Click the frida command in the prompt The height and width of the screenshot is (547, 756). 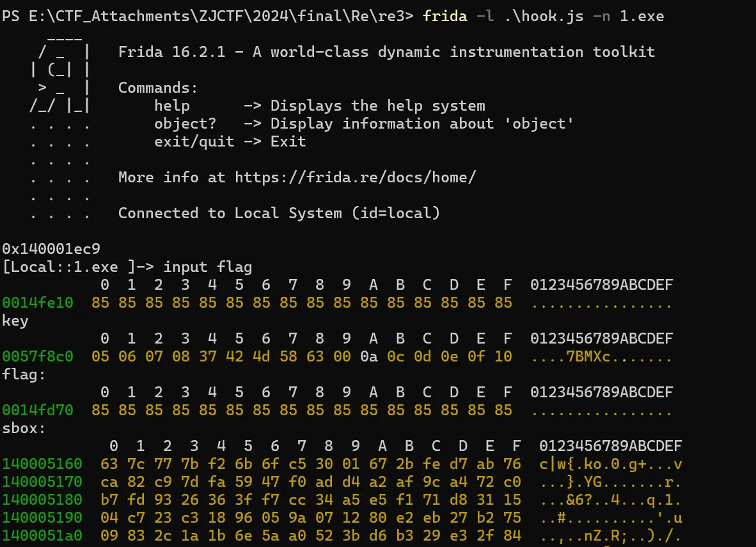point(445,16)
